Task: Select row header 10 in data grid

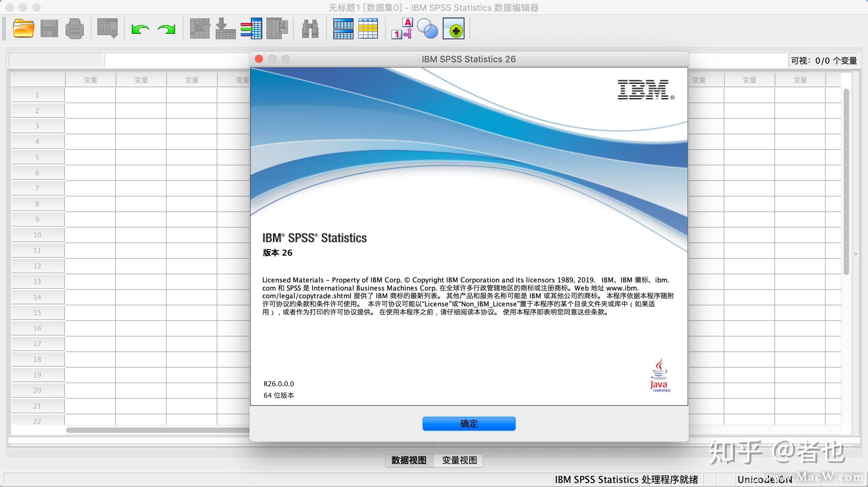Action: click(x=38, y=235)
